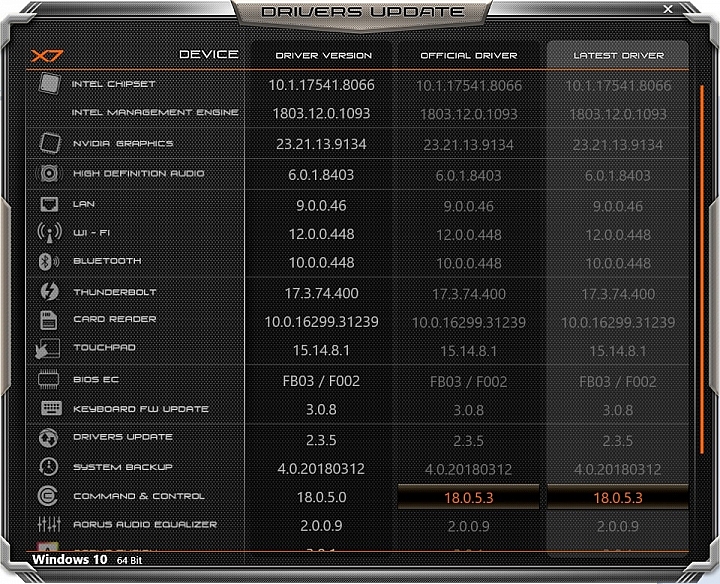720x584 pixels.
Task: Click the Keyboard FW Update label
Action: pyautogui.click(x=141, y=409)
